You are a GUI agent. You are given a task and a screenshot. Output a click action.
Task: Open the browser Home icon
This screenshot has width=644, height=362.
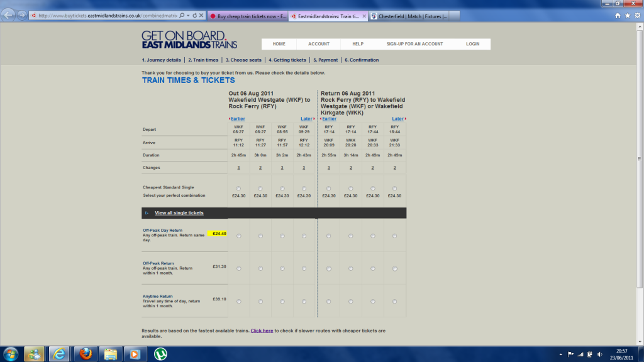[x=618, y=16]
